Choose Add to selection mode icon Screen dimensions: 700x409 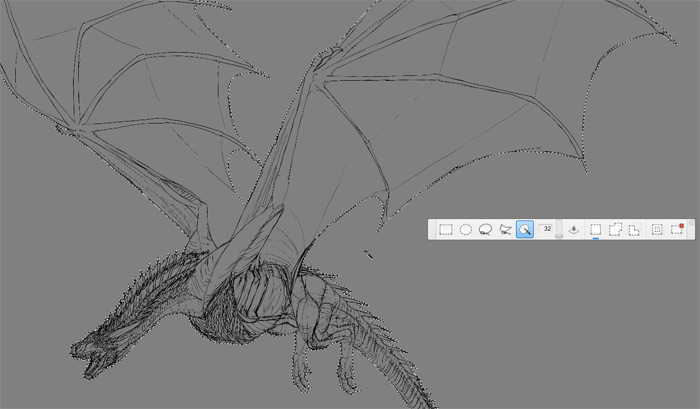point(615,230)
